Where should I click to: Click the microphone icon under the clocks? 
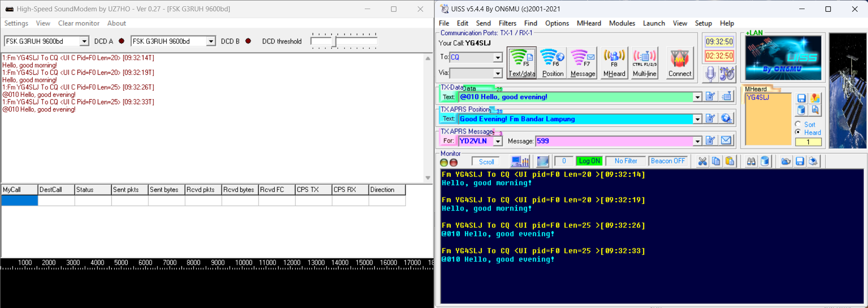point(711,73)
